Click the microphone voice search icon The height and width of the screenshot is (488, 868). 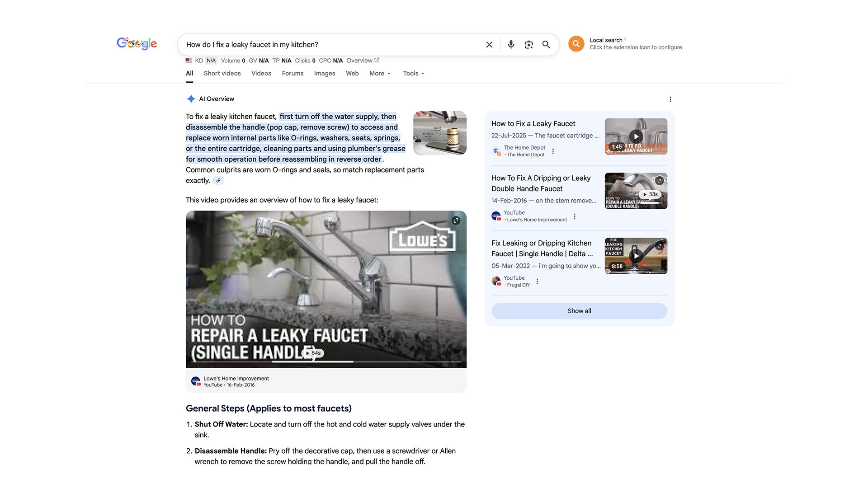point(511,44)
